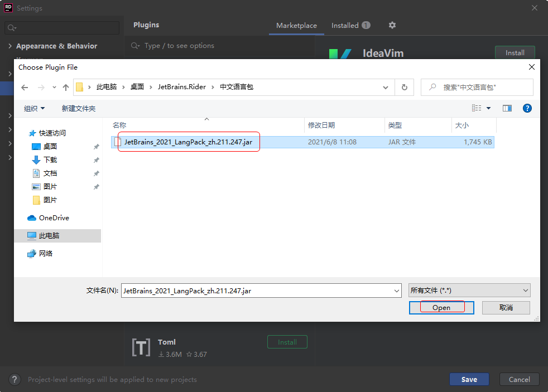
Task: Click 取消 to cancel the dialog
Action: click(x=506, y=308)
